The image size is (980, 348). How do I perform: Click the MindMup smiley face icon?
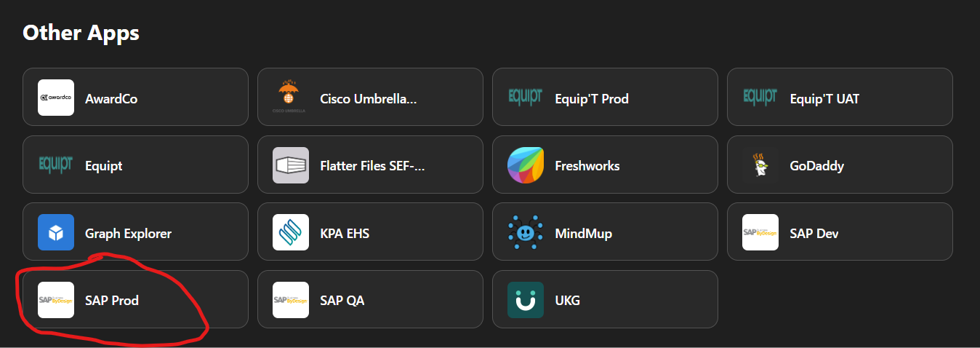(526, 232)
